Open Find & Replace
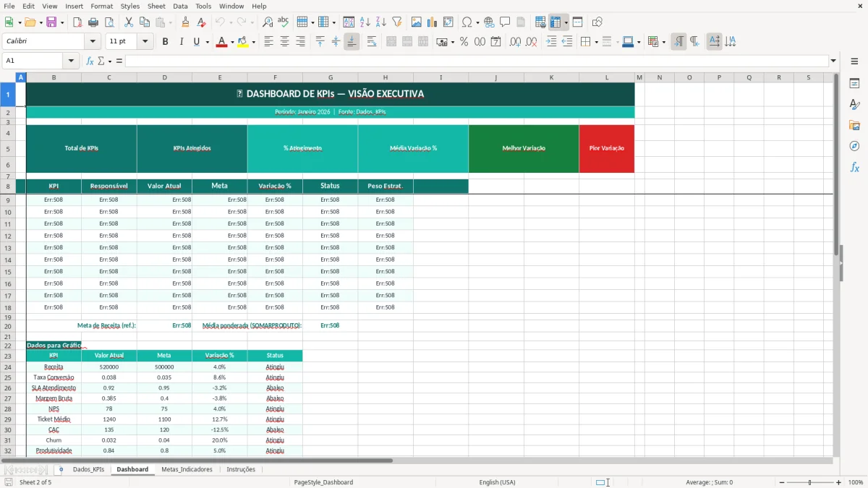 (268, 22)
